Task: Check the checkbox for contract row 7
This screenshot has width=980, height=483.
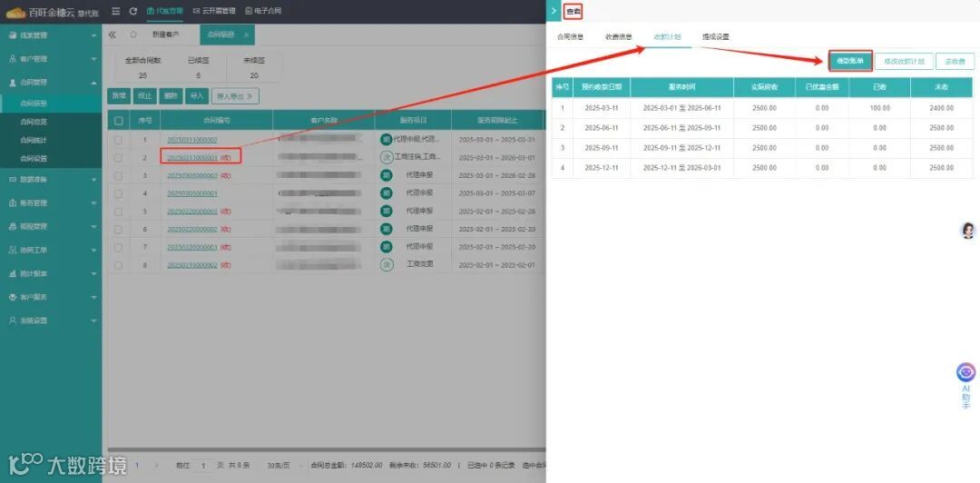Action: pos(118,247)
